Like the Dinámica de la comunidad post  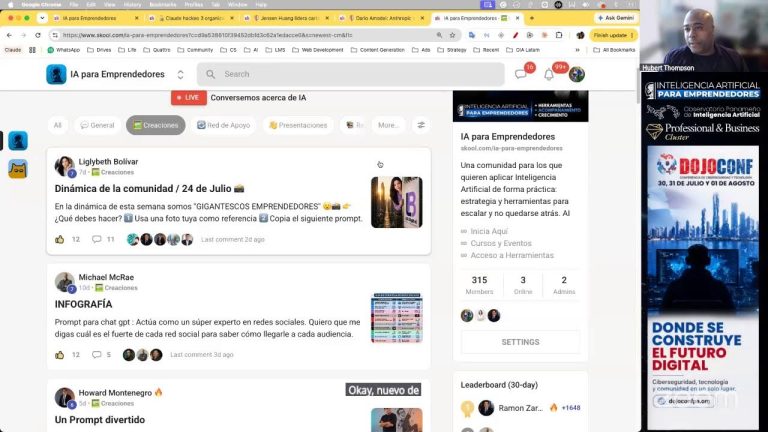pos(60,240)
